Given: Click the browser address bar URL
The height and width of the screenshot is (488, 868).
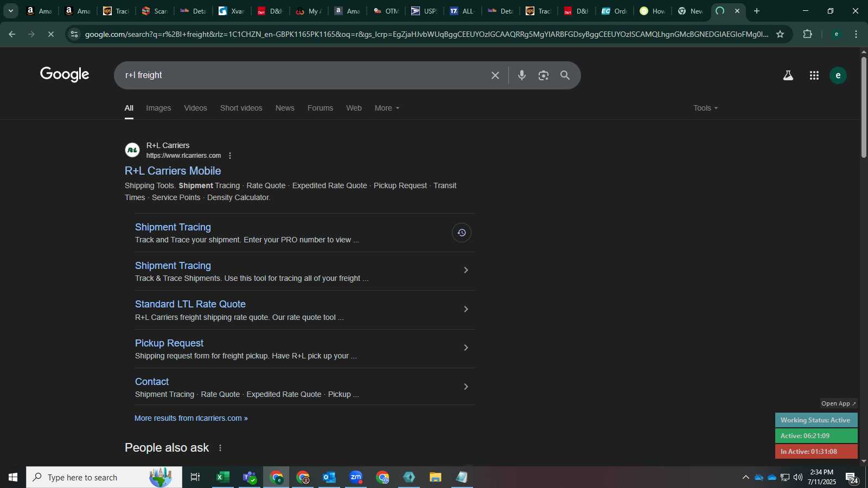Looking at the screenshot, I should click(x=426, y=34).
